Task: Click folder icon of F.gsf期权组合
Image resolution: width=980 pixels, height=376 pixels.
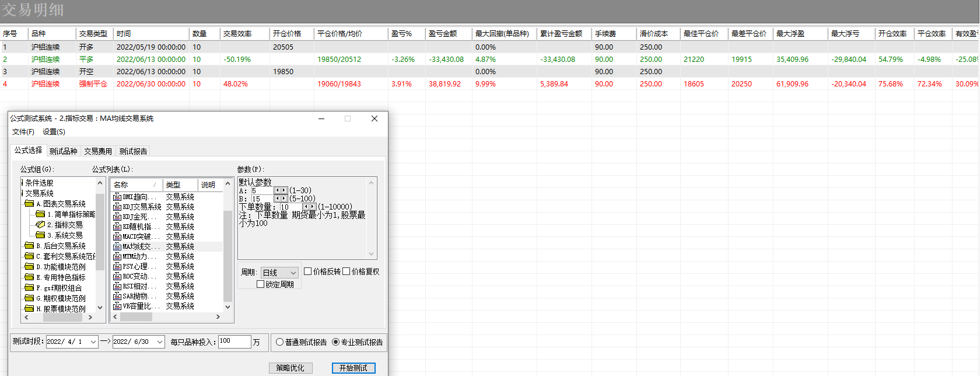Action: pos(29,288)
